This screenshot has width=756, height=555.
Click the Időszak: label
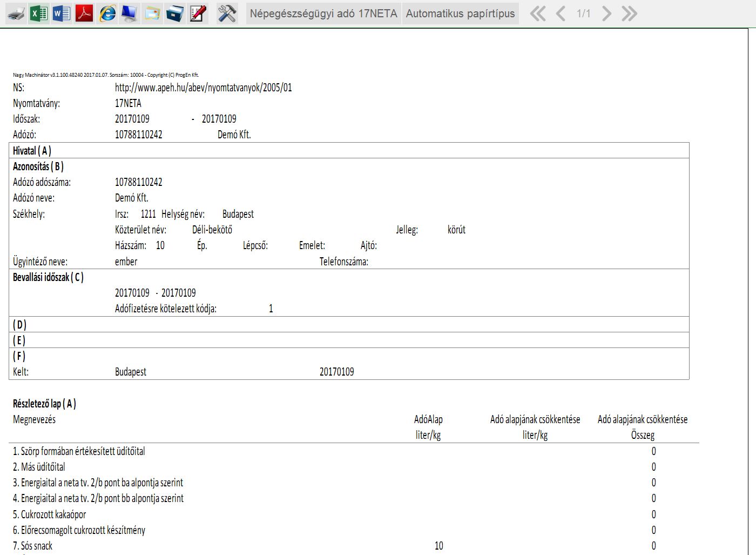(x=26, y=119)
